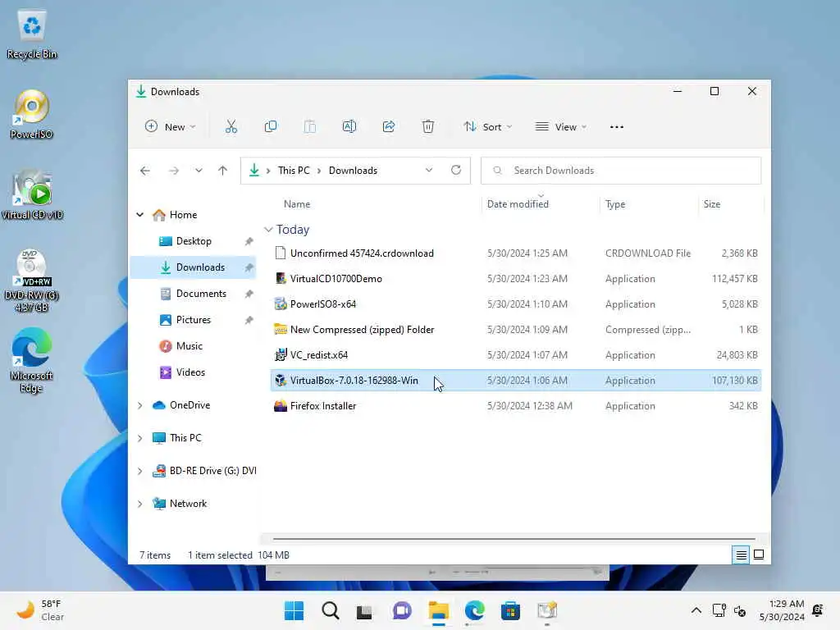Collapse the Home tree node
This screenshot has width=840, height=630.
pos(139,215)
